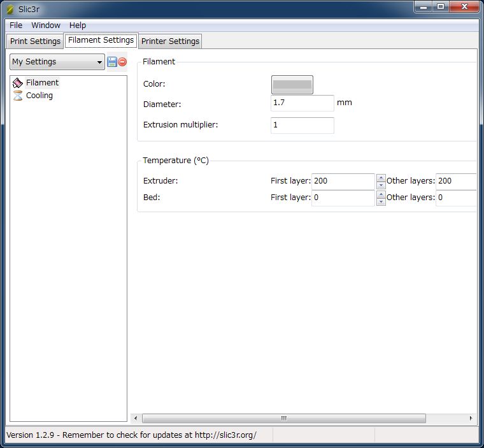Increase Extruder First layer temperature
This screenshot has height=448, width=484.
(381, 178)
